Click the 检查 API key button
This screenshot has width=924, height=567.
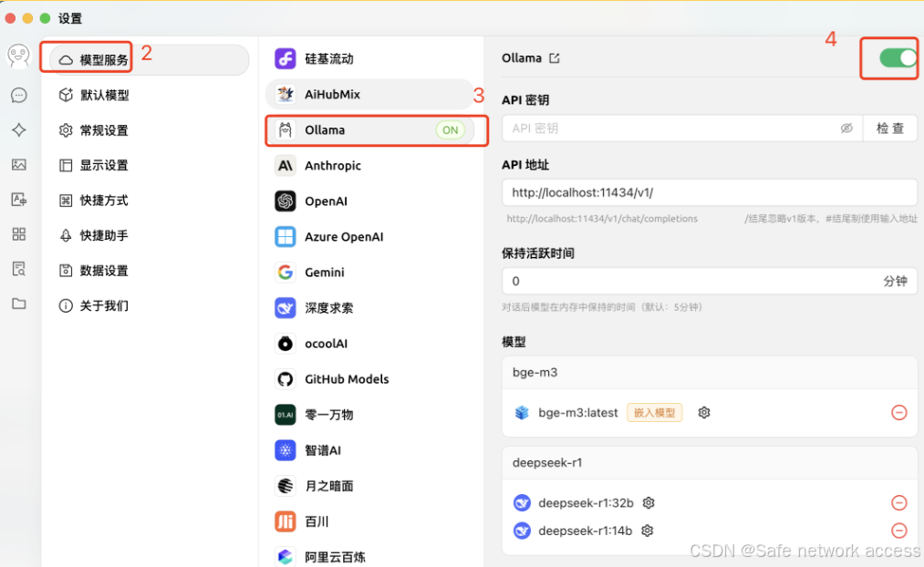(x=890, y=129)
